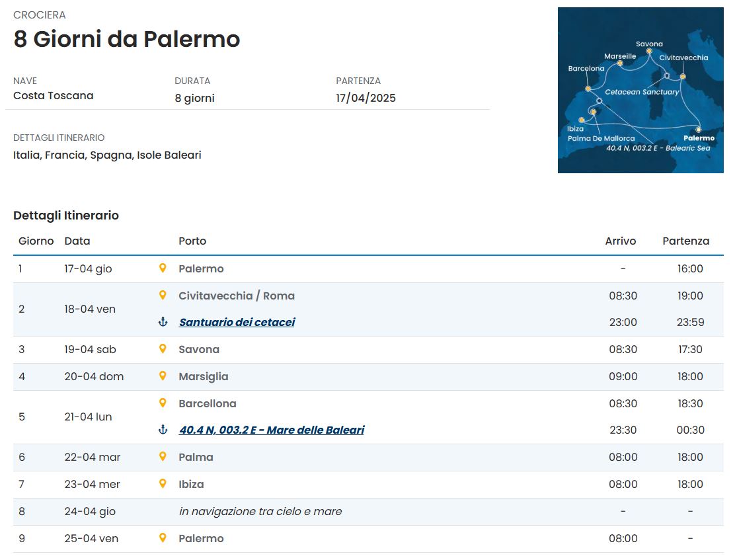Image resolution: width=737 pixels, height=560 pixels.
Task: Open the cruise route map thumbnail
Action: click(x=640, y=91)
